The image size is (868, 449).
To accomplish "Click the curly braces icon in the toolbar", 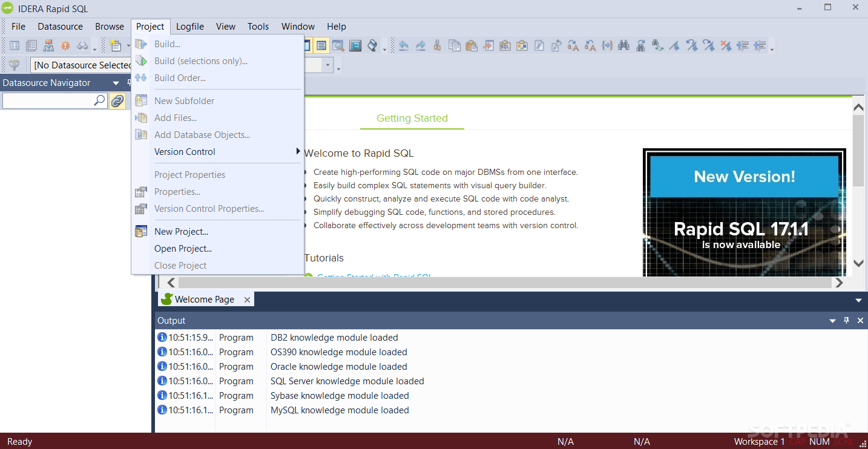I will click(x=607, y=45).
